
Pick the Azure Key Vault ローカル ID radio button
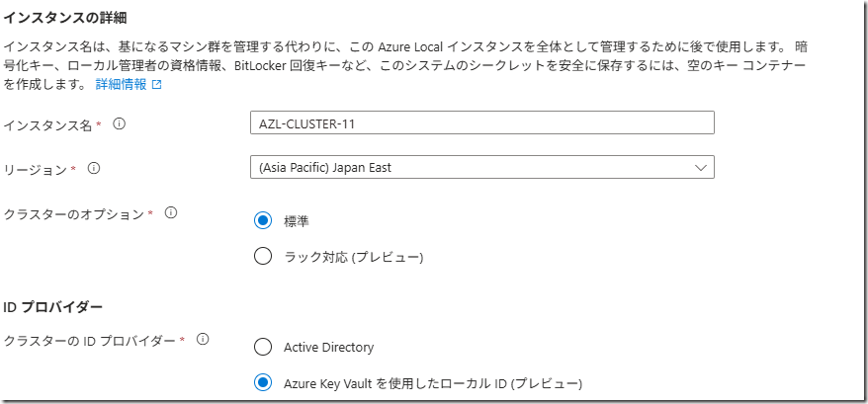tap(263, 382)
